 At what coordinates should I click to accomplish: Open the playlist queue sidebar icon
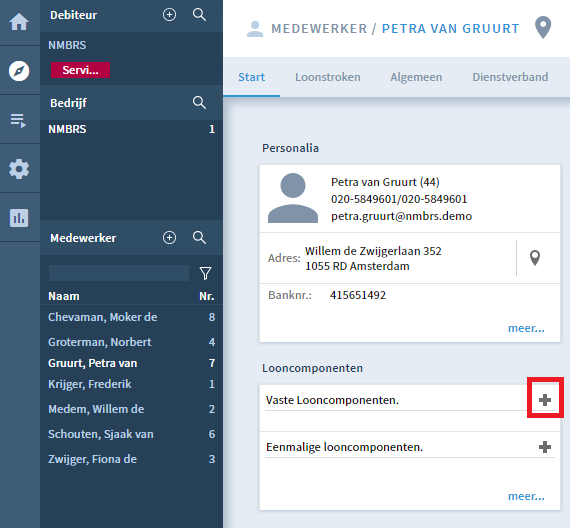click(18, 120)
